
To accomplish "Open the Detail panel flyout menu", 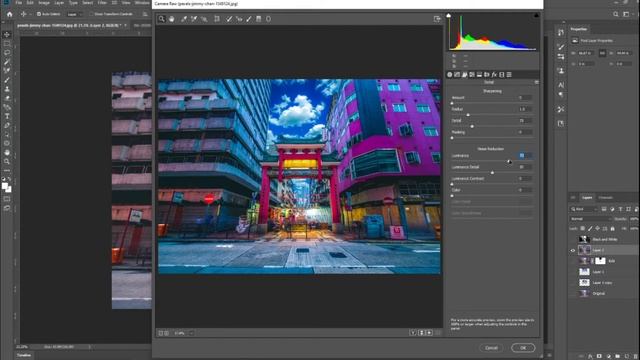I will [x=536, y=82].
